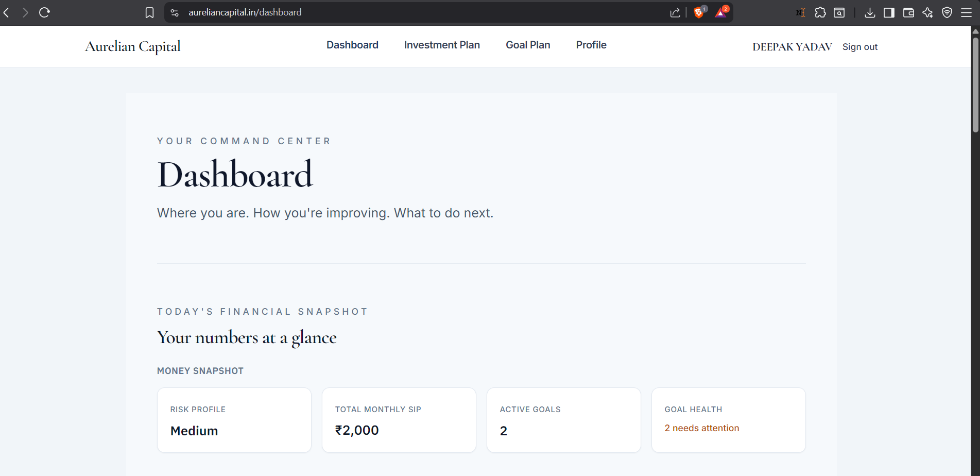Open the Goal Plan page

click(527, 45)
